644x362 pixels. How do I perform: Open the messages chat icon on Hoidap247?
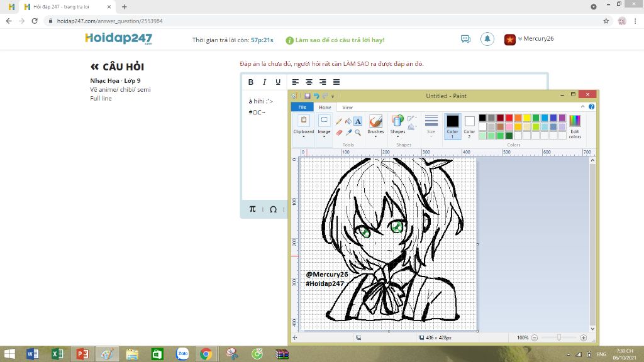[465, 39]
